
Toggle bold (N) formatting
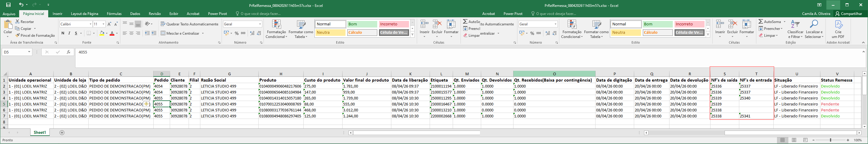(63, 33)
